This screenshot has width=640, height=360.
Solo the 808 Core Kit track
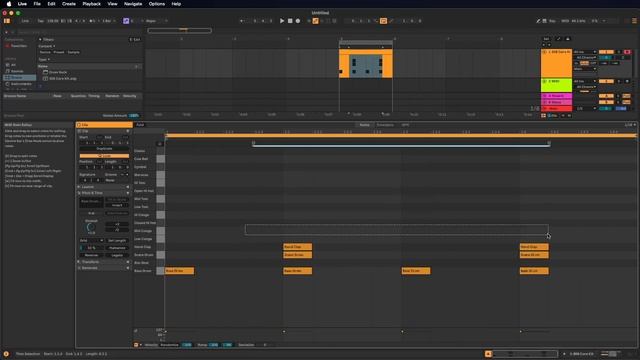tap(619, 52)
